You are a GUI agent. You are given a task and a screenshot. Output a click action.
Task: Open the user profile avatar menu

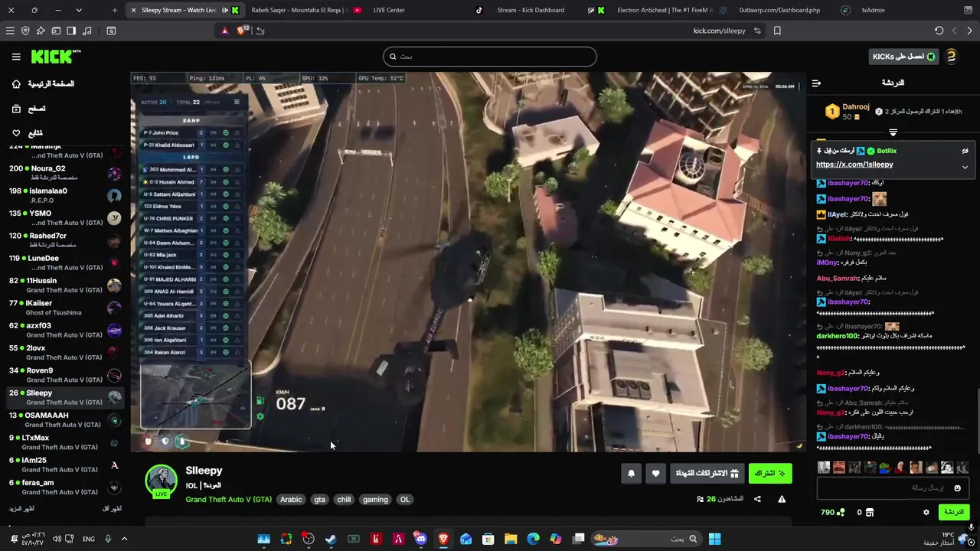click(x=951, y=57)
